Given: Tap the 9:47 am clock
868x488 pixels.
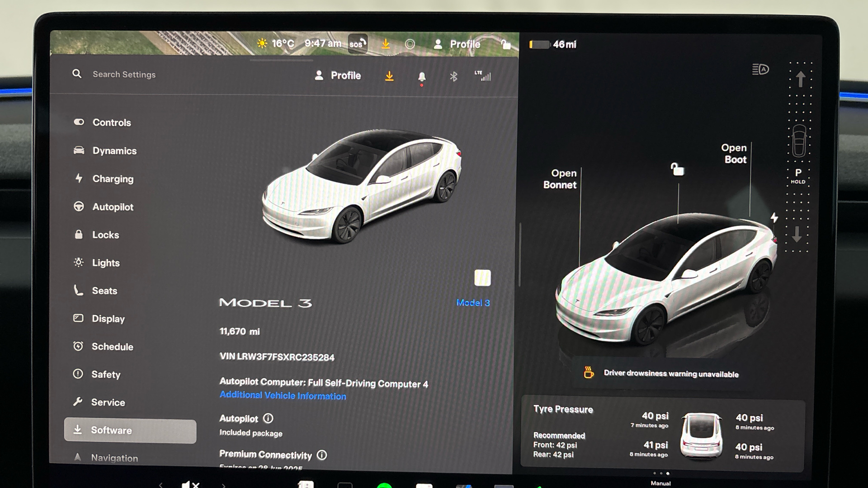Looking at the screenshot, I should (323, 43).
